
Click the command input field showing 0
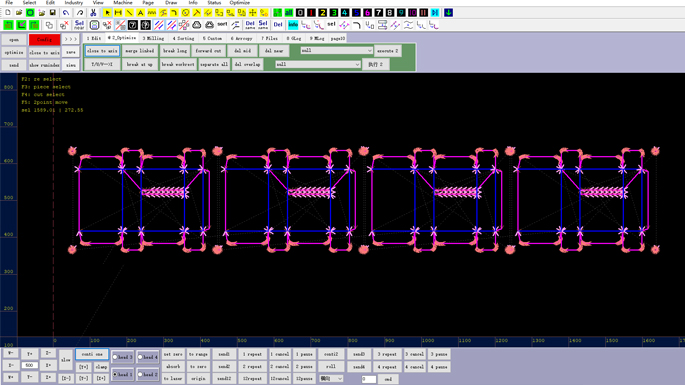point(369,379)
